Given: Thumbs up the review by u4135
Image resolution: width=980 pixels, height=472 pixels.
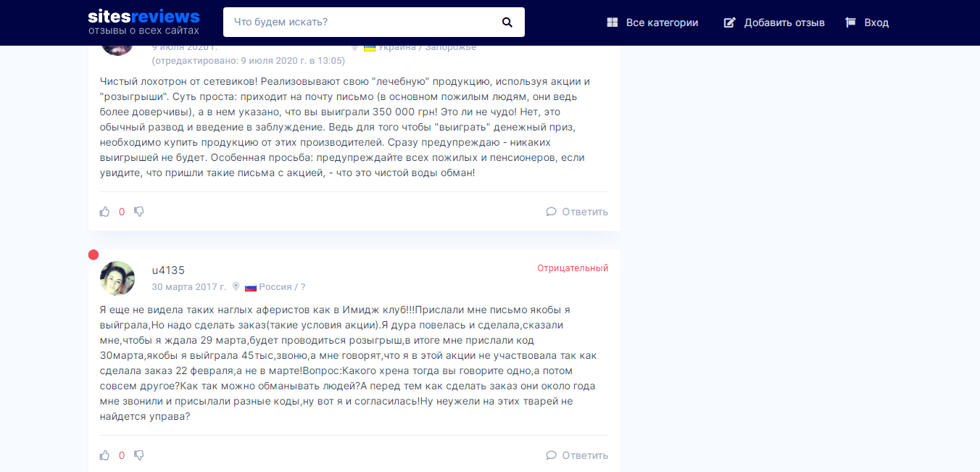Looking at the screenshot, I should coord(105,455).
